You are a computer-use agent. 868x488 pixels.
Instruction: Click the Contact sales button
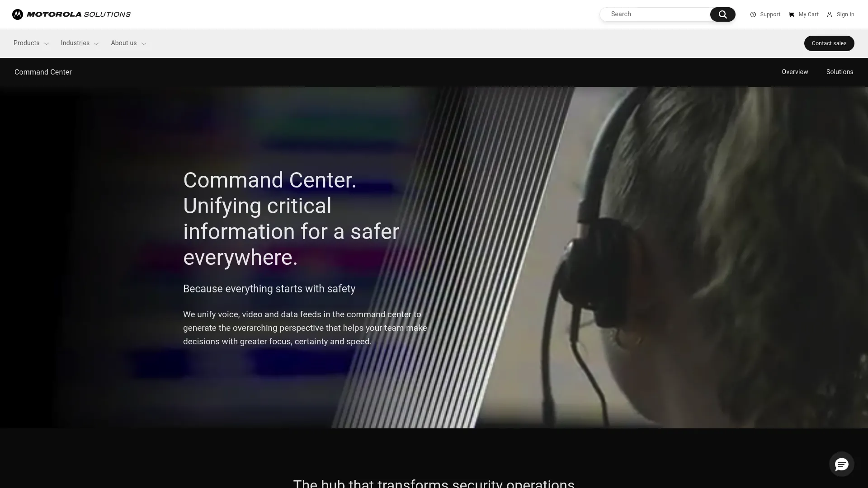click(x=829, y=43)
